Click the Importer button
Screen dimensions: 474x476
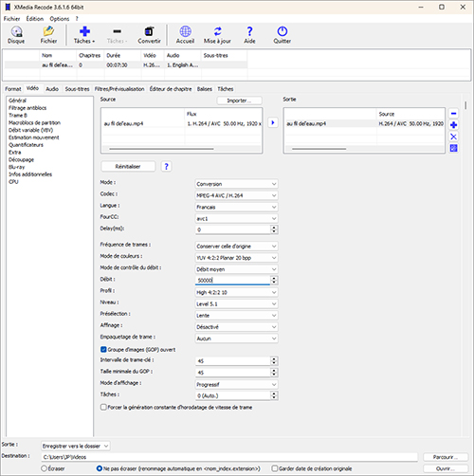pyautogui.click(x=239, y=101)
